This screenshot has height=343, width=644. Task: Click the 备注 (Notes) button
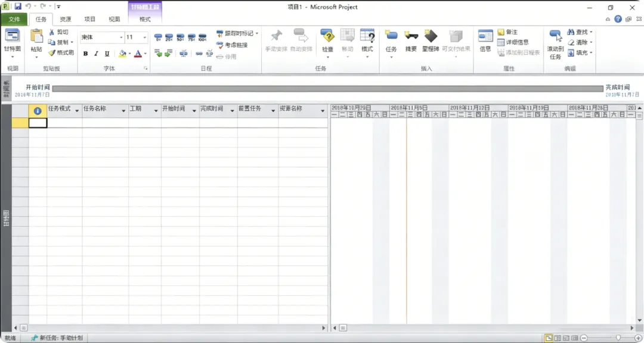point(507,32)
